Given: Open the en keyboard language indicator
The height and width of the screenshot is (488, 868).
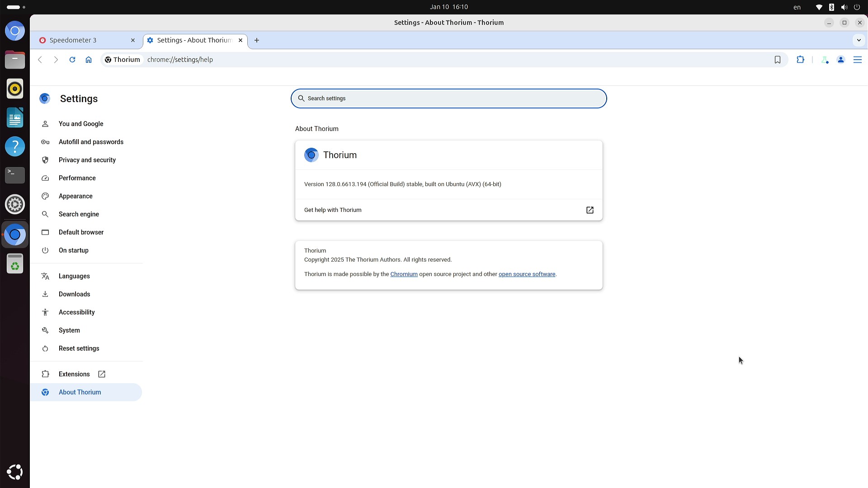Looking at the screenshot, I should coord(797,7).
